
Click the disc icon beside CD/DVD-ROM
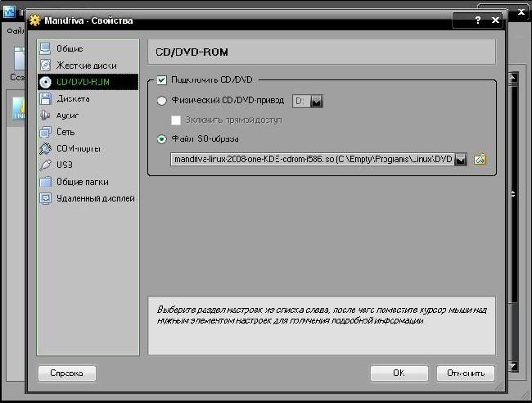coord(46,82)
